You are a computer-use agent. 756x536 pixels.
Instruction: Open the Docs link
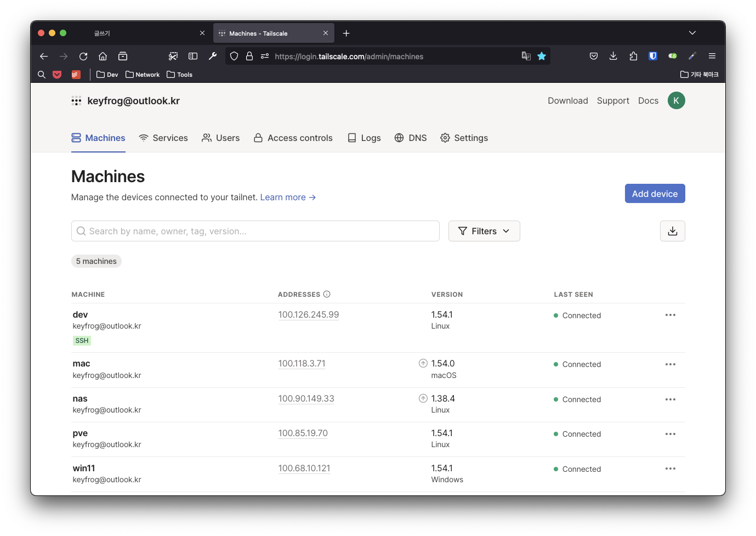click(648, 100)
